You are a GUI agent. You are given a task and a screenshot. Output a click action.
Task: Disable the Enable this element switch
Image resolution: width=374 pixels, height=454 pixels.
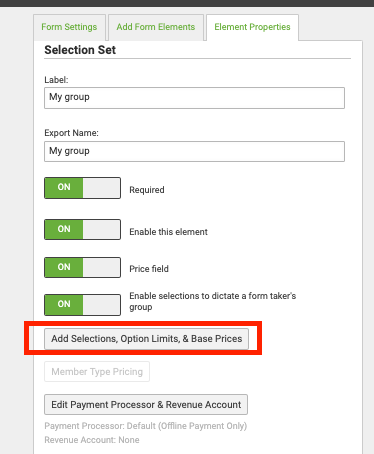82,229
